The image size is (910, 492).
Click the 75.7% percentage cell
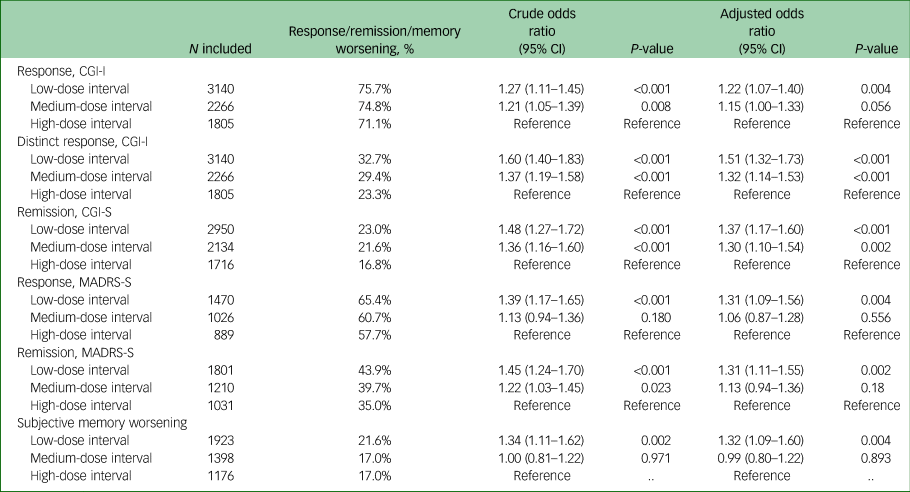(x=374, y=89)
